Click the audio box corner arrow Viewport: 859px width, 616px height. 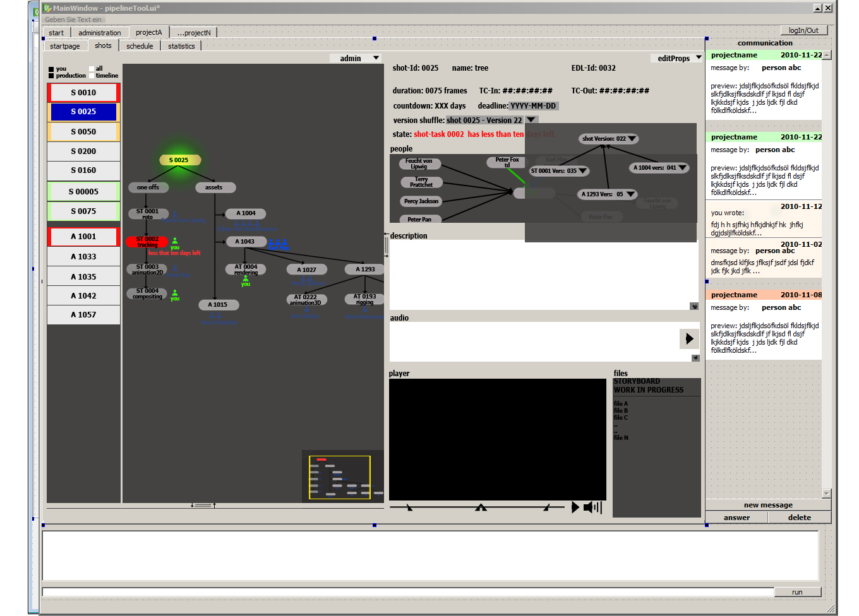[695, 358]
